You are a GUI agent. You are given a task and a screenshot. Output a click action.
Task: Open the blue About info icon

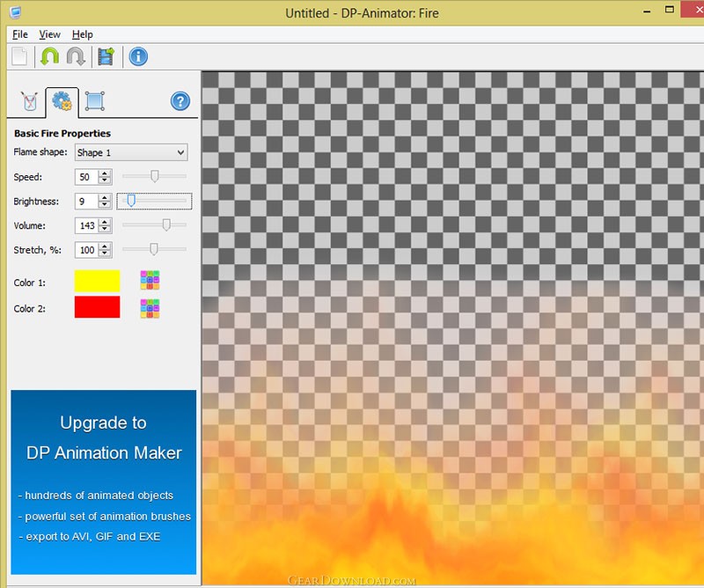pyautogui.click(x=138, y=56)
